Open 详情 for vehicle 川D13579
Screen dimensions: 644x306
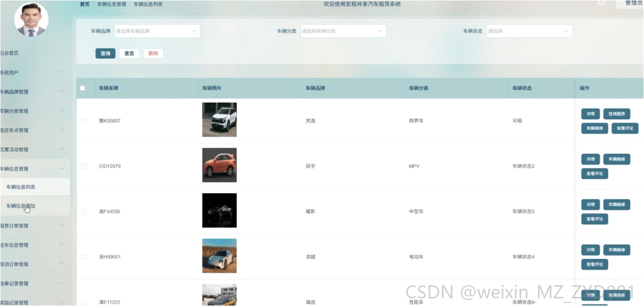590,159
